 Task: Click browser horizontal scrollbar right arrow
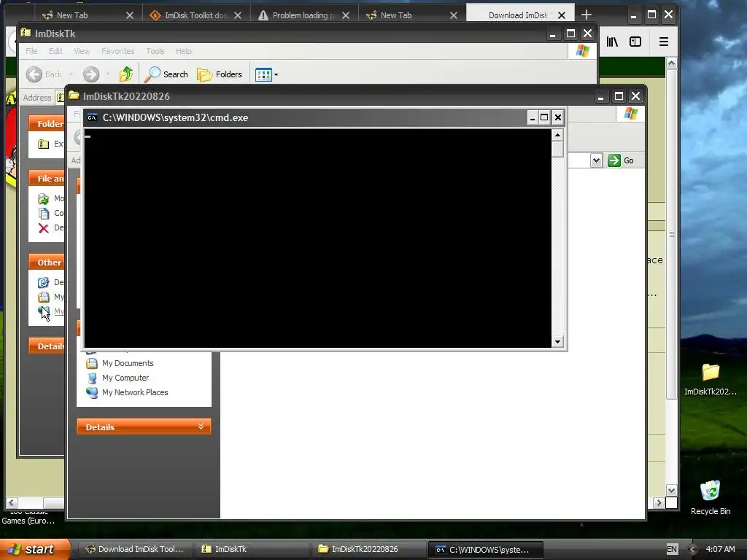click(659, 502)
